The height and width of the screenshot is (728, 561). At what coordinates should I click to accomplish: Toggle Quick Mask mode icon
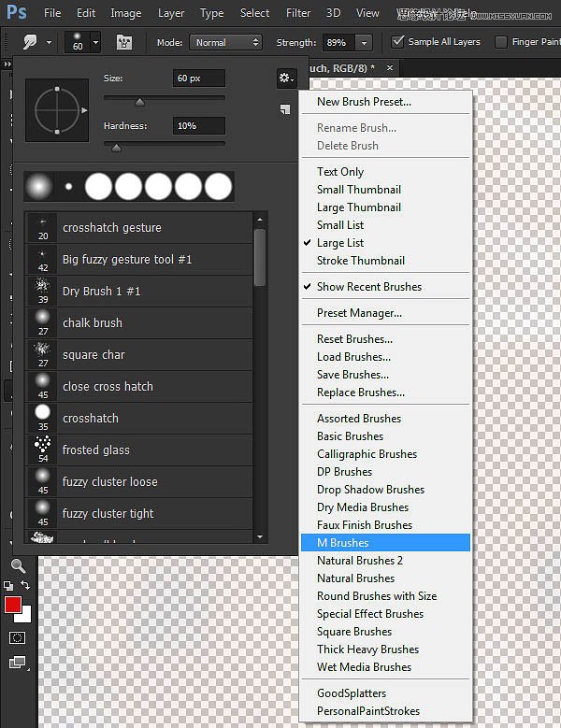tap(18, 638)
